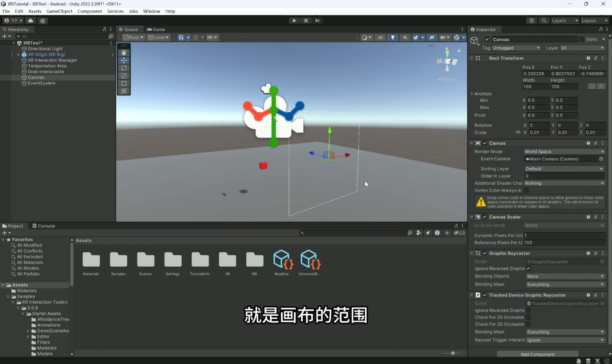Toggle Rect Transform blueprint mode button
612x364 pixels.
[592, 86]
